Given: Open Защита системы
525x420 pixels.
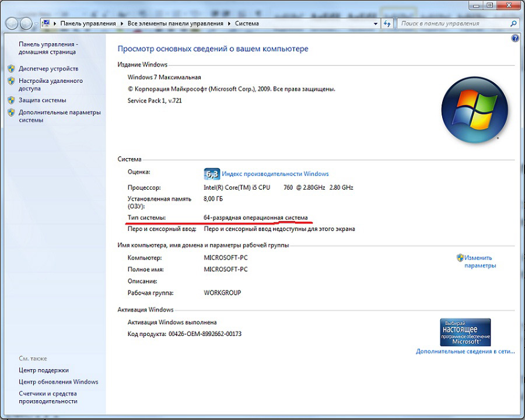Looking at the screenshot, I should [x=43, y=100].
